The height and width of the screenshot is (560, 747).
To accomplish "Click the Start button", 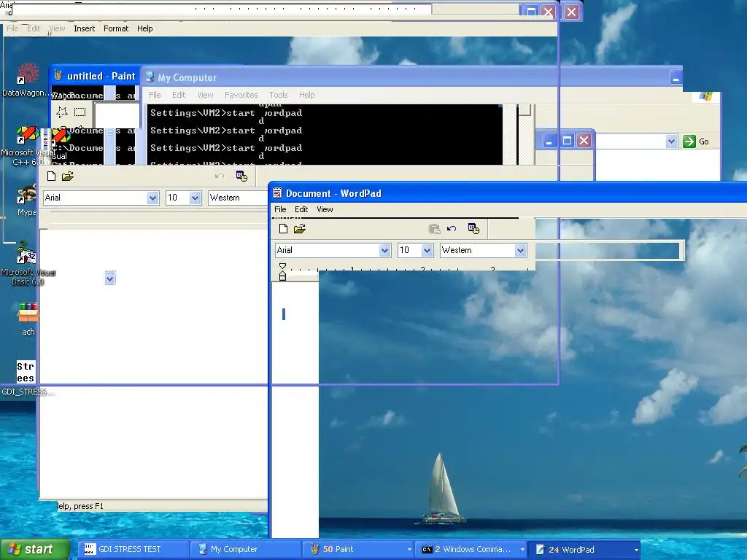I will pos(34,549).
